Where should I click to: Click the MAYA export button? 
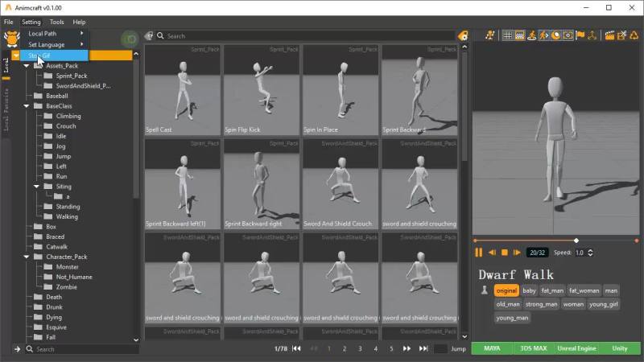pyautogui.click(x=492, y=348)
